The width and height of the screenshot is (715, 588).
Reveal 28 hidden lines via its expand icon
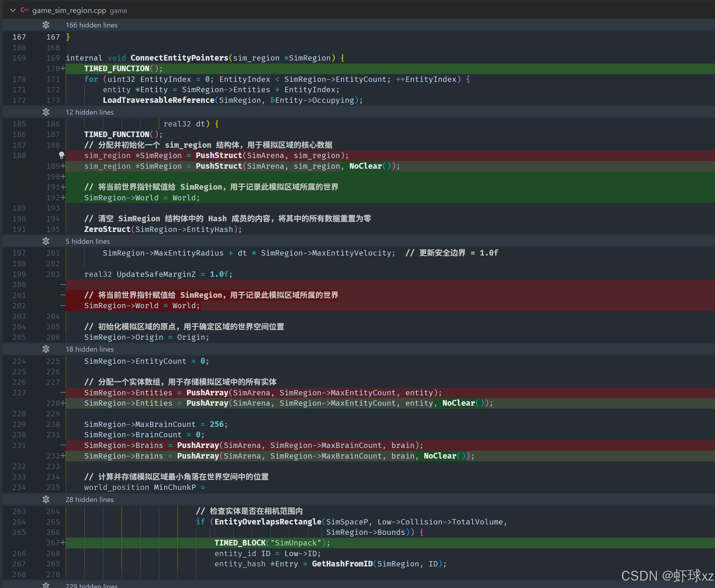coord(46,499)
